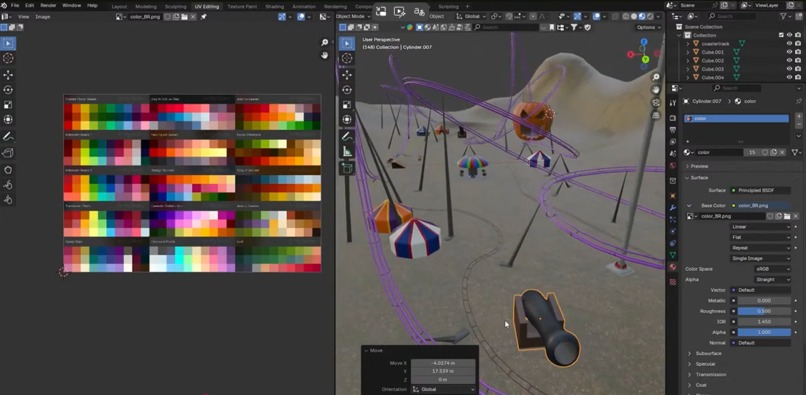This screenshot has height=395, width=806.
Task: Toggle fake user shield for color material
Action: click(765, 152)
